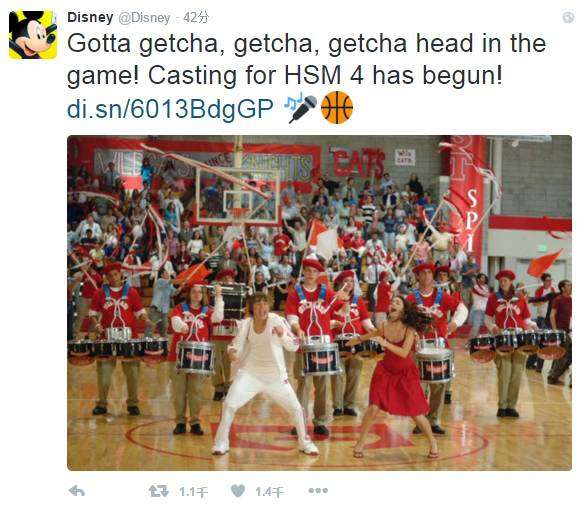
Task: Open the tweet's 42分 timestamp permalink
Action: (x=196, y=17)
